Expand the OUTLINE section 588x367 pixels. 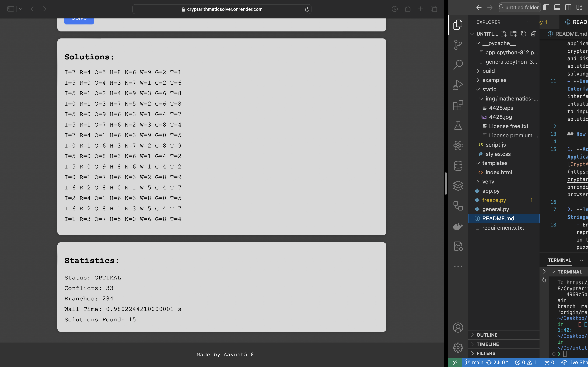[x=487, y=335]
